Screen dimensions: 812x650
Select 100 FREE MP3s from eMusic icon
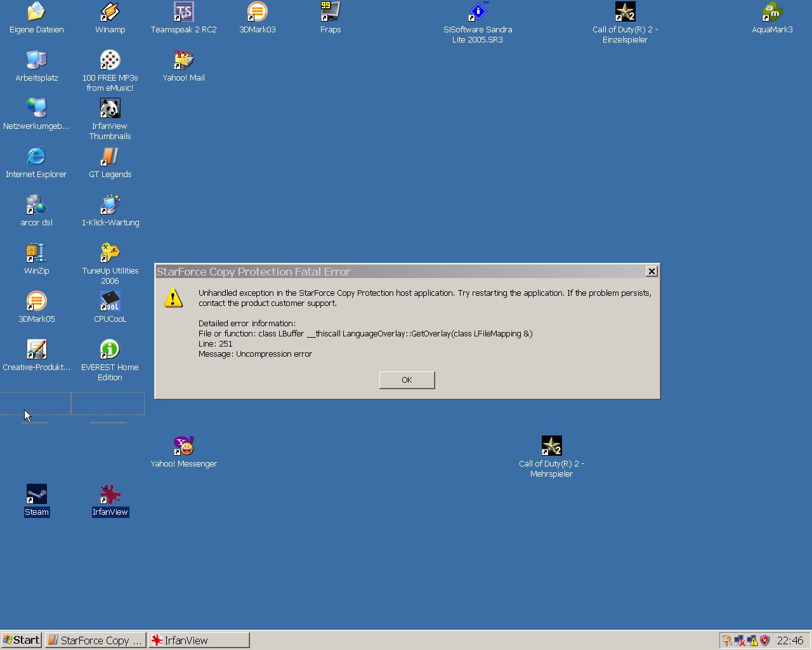click(110, 71)
